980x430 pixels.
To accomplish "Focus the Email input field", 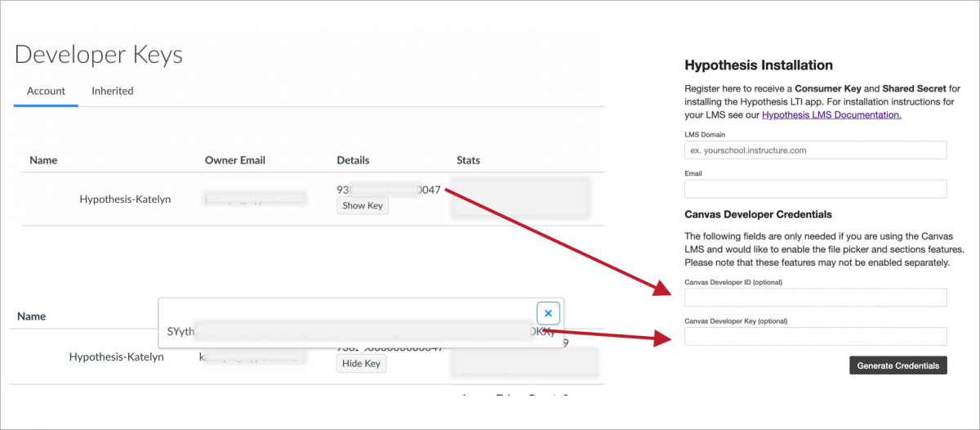I will pyautogui.click(x=816, y=189).
